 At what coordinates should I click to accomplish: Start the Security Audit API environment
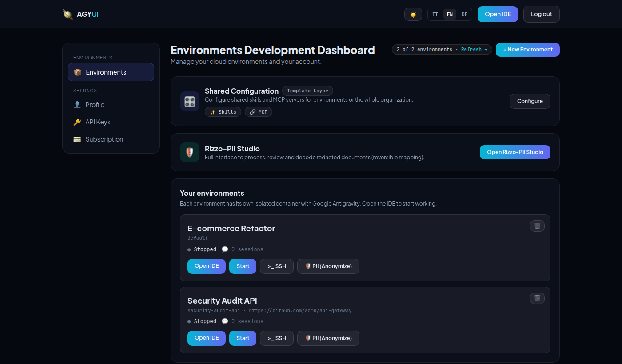(243, 338)
